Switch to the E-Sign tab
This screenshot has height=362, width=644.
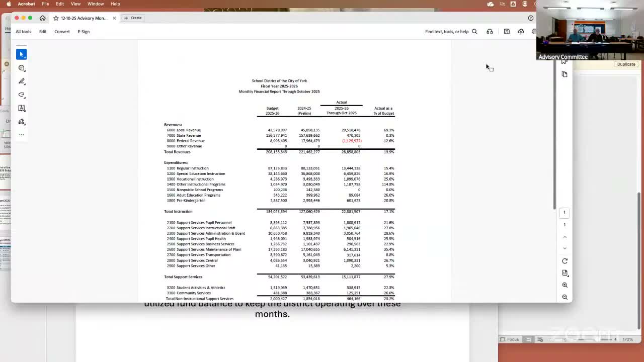(84, 31)
